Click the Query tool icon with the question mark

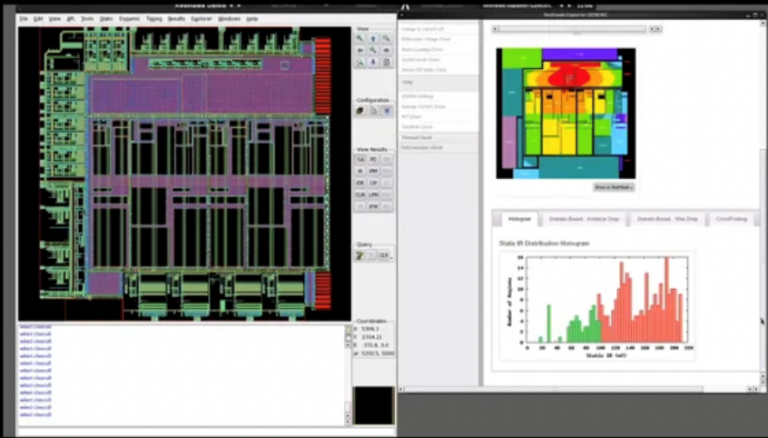pos(360,255)
